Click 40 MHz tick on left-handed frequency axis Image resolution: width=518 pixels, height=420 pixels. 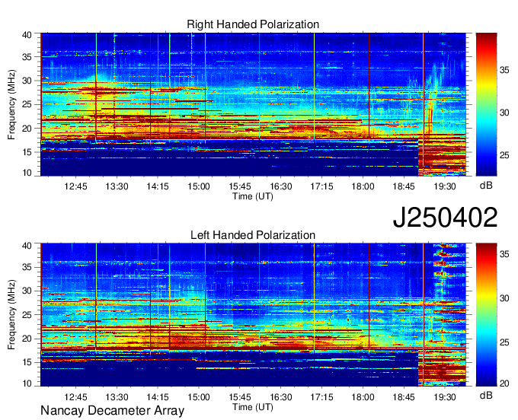click(27, 246)
